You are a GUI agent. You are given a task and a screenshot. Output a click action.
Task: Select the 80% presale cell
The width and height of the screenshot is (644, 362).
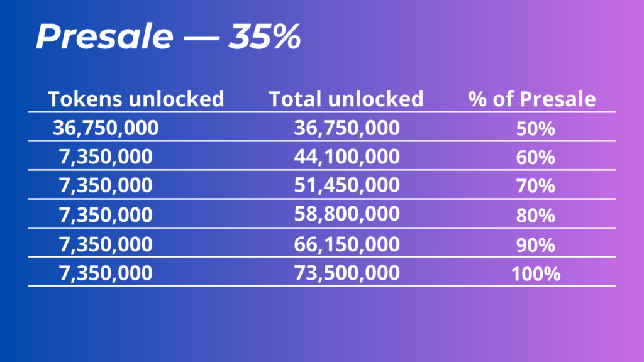pos(535,216)
